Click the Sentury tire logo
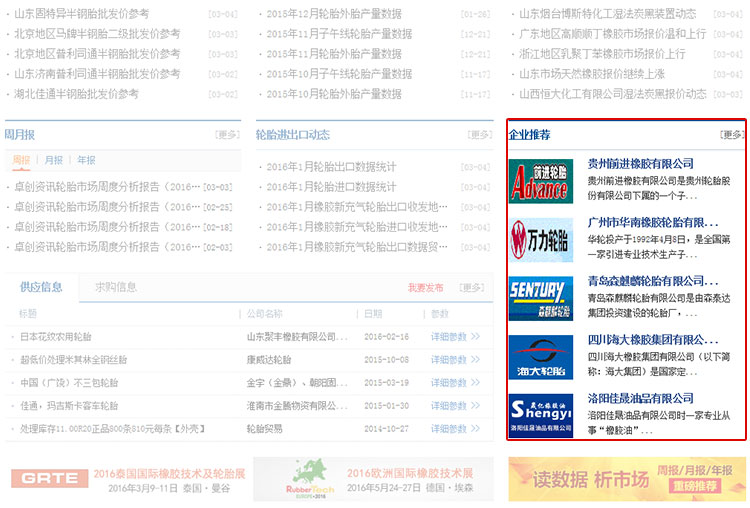 tap(540, 298)
